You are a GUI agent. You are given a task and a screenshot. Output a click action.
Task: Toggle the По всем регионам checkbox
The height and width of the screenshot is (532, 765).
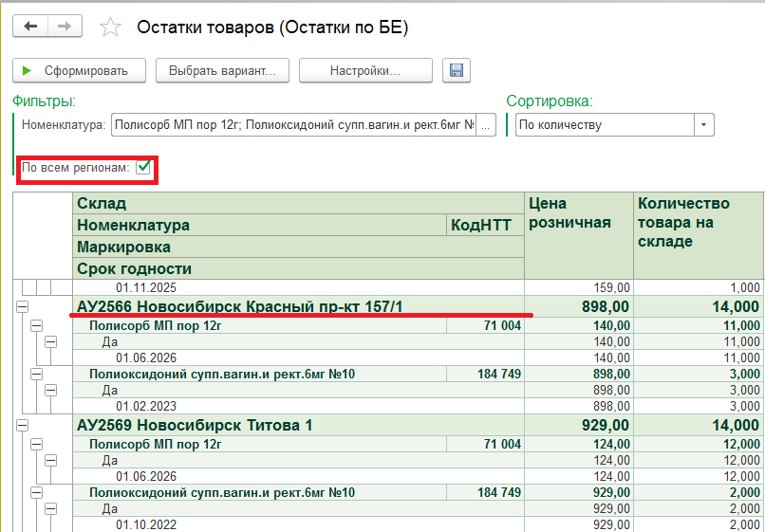144,168
